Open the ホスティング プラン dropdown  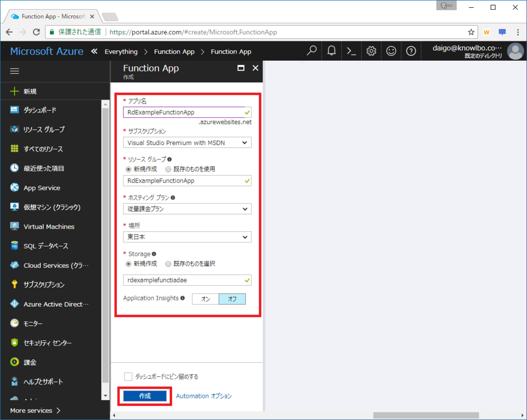(187, 208)
